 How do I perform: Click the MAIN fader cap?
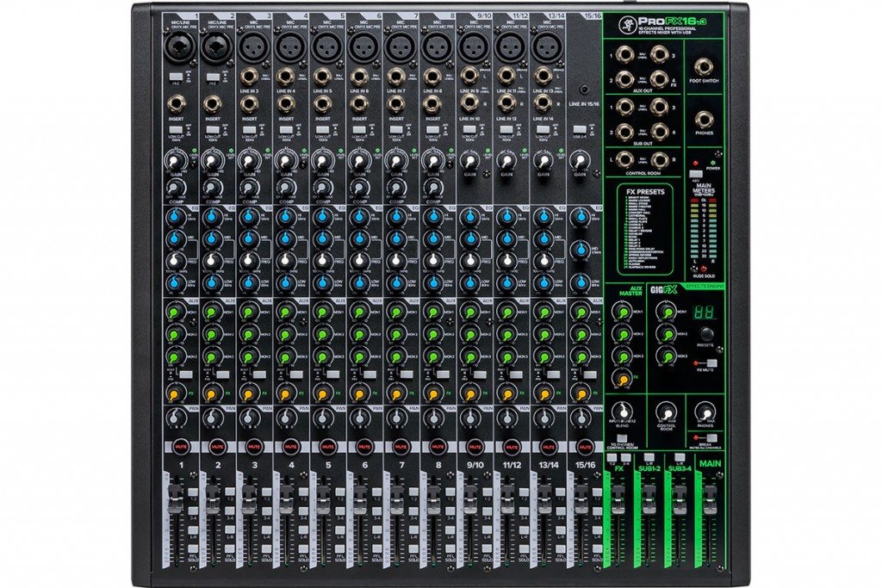pos(710,498)
